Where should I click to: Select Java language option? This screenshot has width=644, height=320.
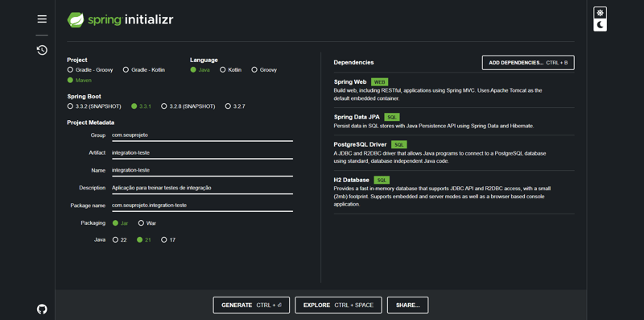coord(200,70)
